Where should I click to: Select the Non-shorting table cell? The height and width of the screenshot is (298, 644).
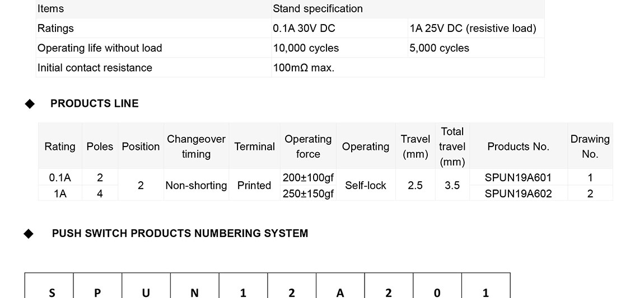coord(196,186)
